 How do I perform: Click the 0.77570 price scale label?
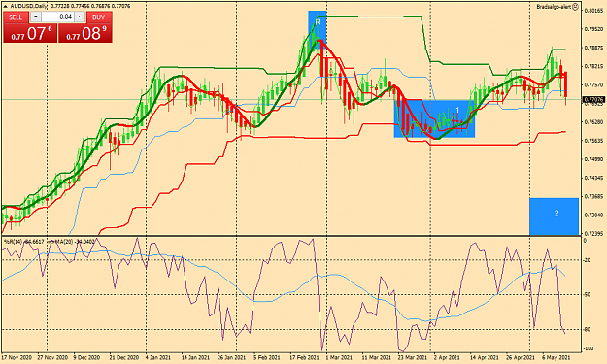594,84
